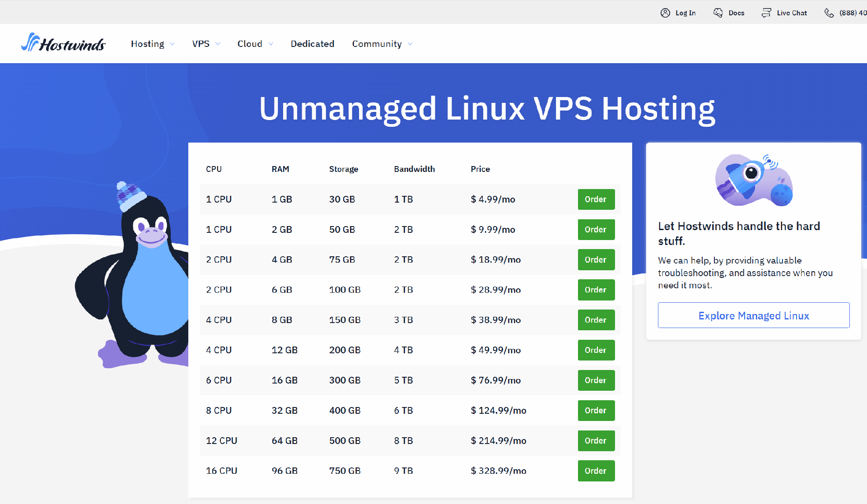
Task: Order the $76.99/mo 16 GB plan
Action: [x=596, y=380]
